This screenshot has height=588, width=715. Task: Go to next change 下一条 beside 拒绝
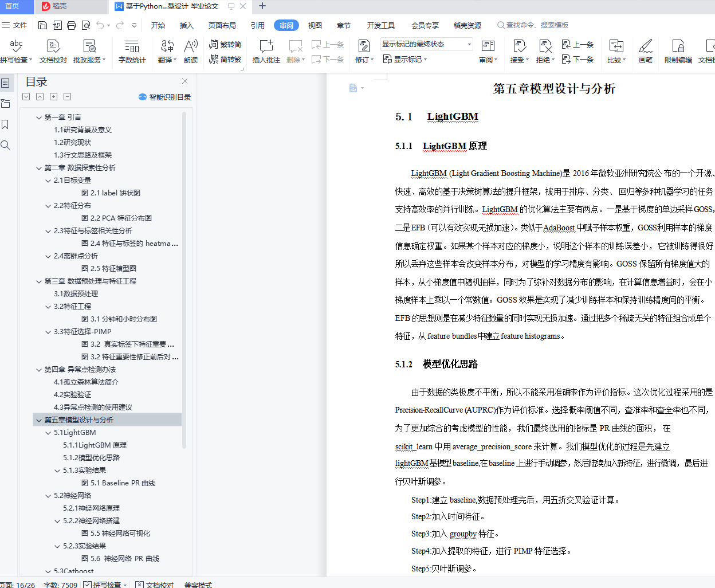coord(577,59)
